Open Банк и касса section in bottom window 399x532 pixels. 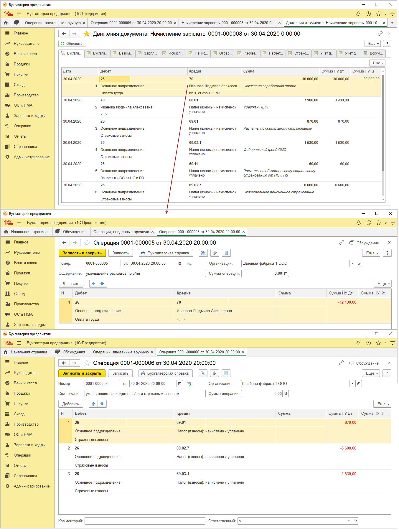pos(25,383)
